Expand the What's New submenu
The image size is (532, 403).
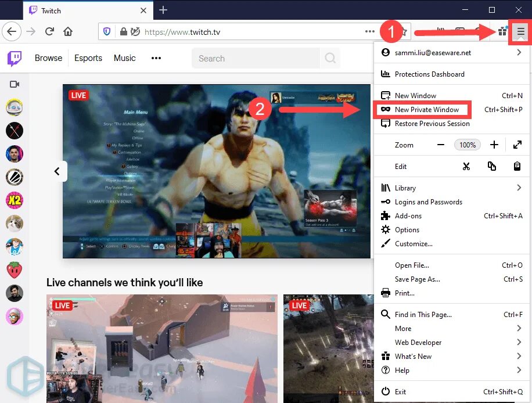(x=519, y=356)
